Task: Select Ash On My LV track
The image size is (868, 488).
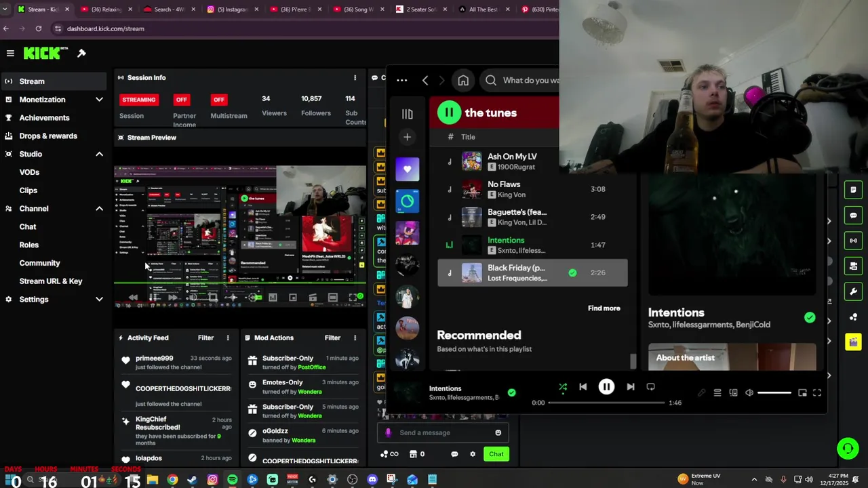Action: (x=532, y=161)
